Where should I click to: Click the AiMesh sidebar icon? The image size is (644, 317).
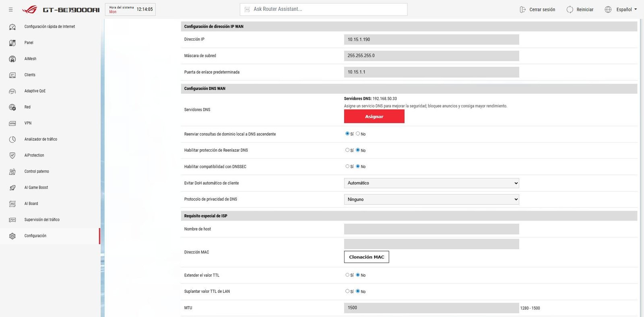[x=12, y=59]
